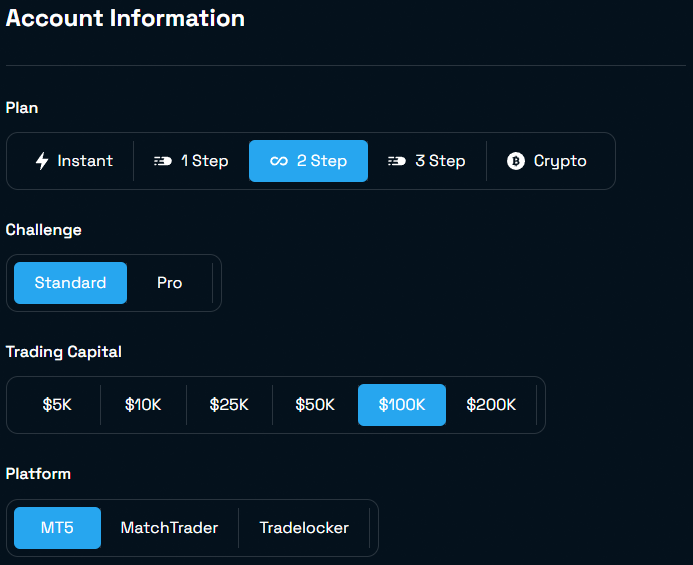Image resolution: width=693 pixels, height=565 pixels.
Task: Click the lightning bolt Instant icon
Action: (x=42, y=161)
